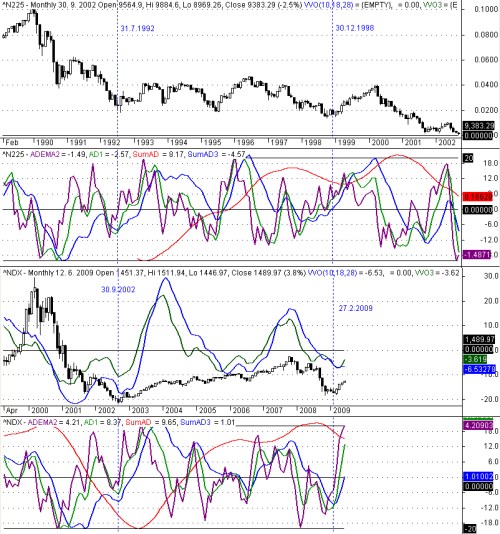Viewport: 500px width, 534px height.
Task: Click the -18.0 y-axis value
Action: (x=490, y=522)
